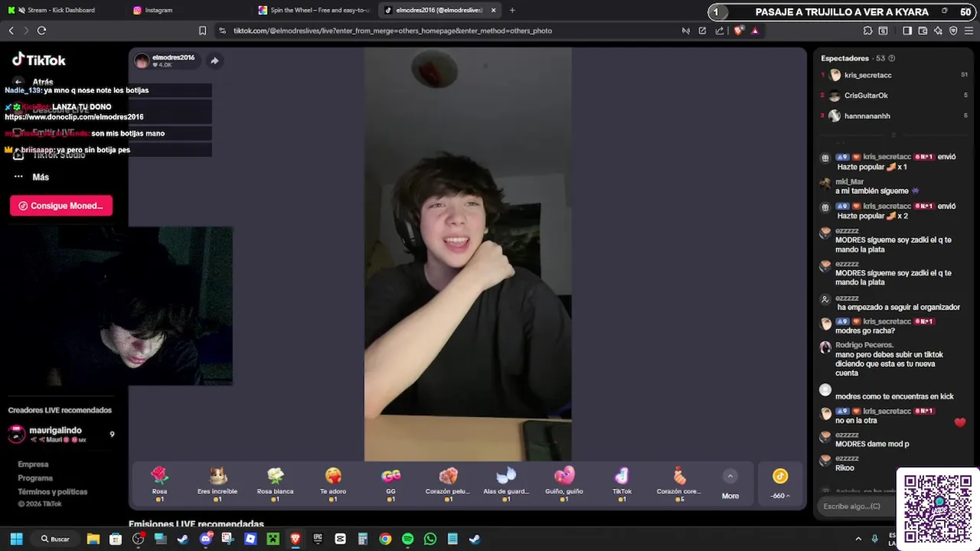Expand the More gifts chevron
The image size is (980, 551).
730,476
